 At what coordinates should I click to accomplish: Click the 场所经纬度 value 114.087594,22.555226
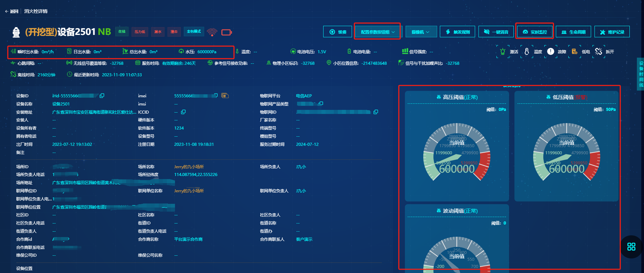(x=196, y=175)
